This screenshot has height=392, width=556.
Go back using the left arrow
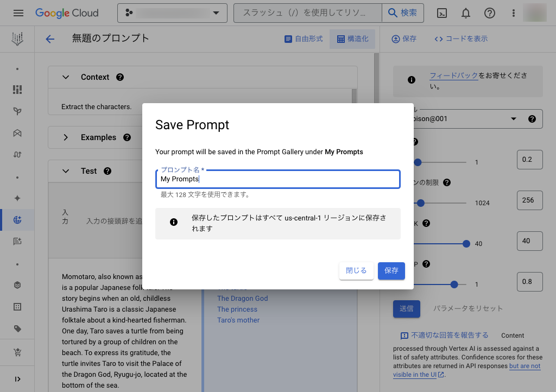coord(50,39)
